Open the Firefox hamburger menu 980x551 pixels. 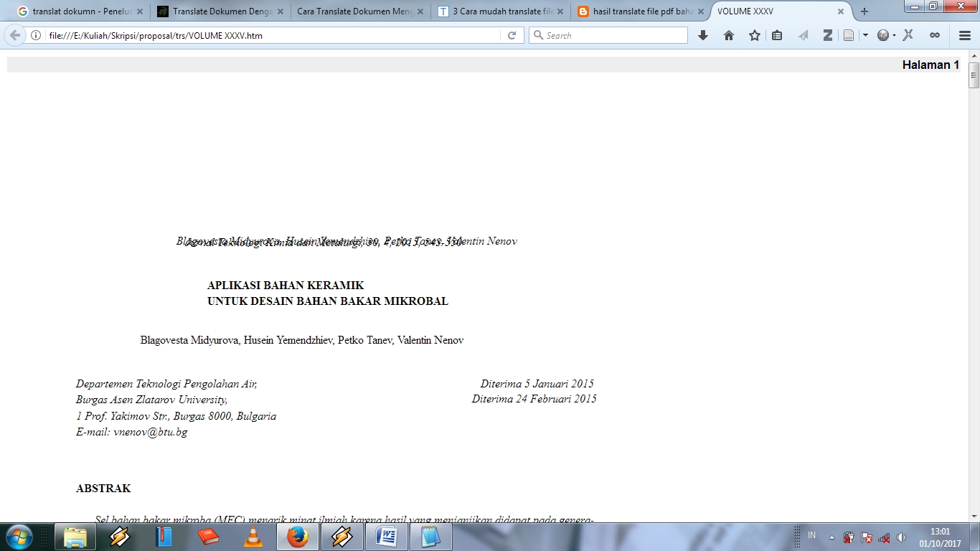point(964,35)
